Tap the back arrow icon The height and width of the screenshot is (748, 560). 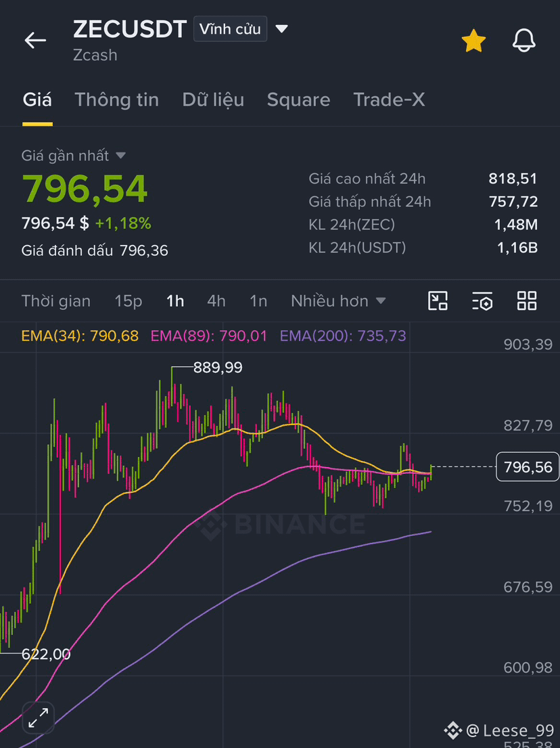(x=35, y=40)
